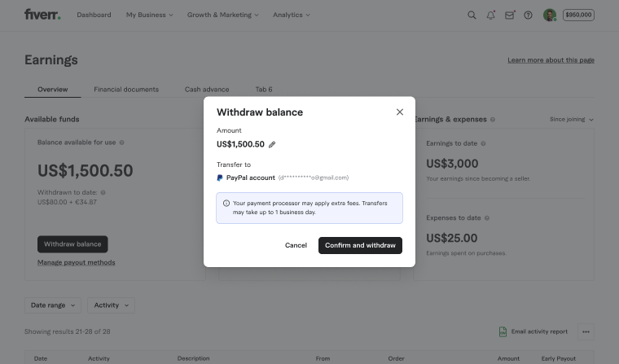Click the search magnifier icon

[x=472, y=15]
